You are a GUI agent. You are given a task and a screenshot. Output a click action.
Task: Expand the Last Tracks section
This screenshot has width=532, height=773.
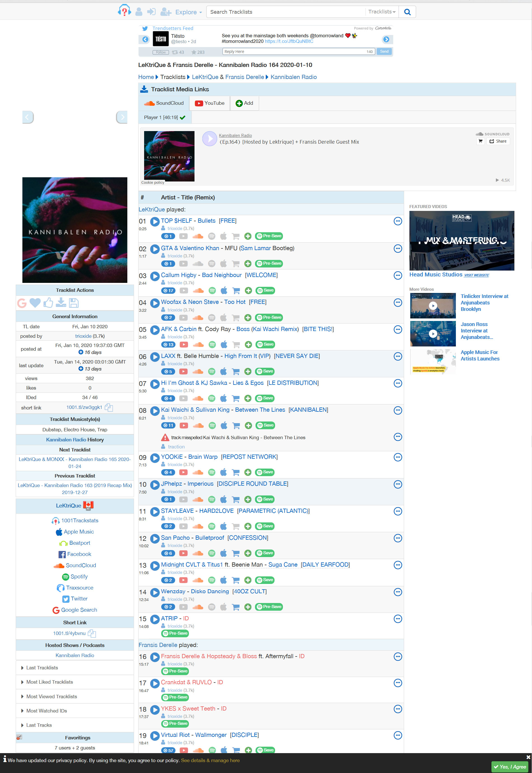(x=75, y=725)
